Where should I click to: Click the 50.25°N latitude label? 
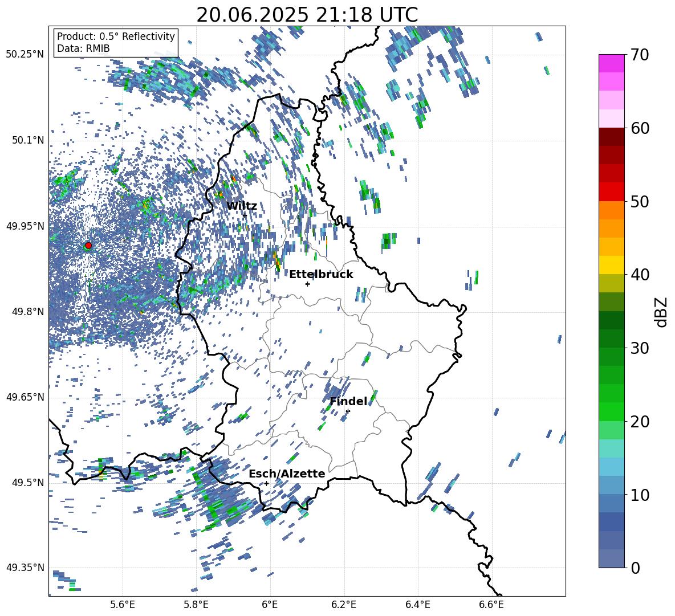point(25,55)
